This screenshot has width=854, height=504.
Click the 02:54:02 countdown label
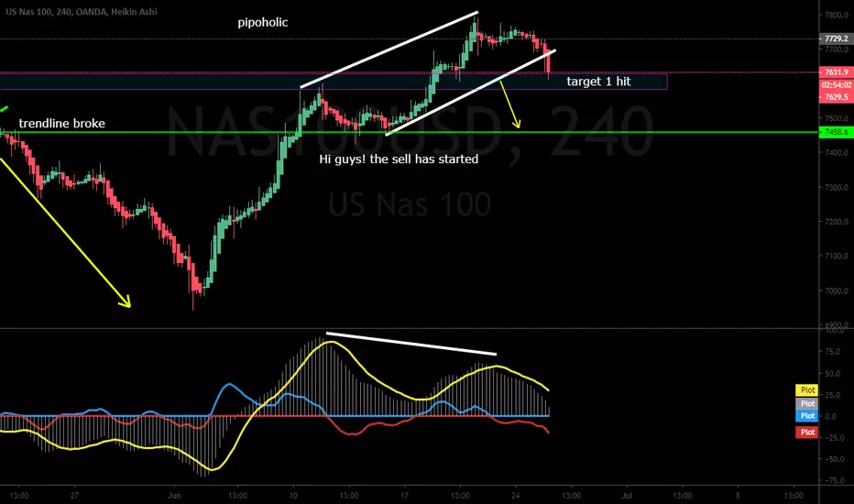(836, 85)
